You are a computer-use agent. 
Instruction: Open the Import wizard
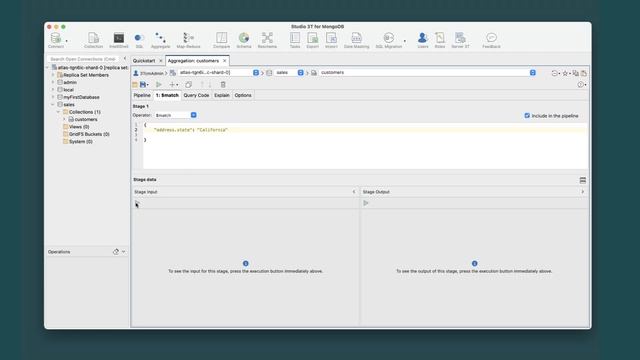point(331,40)
